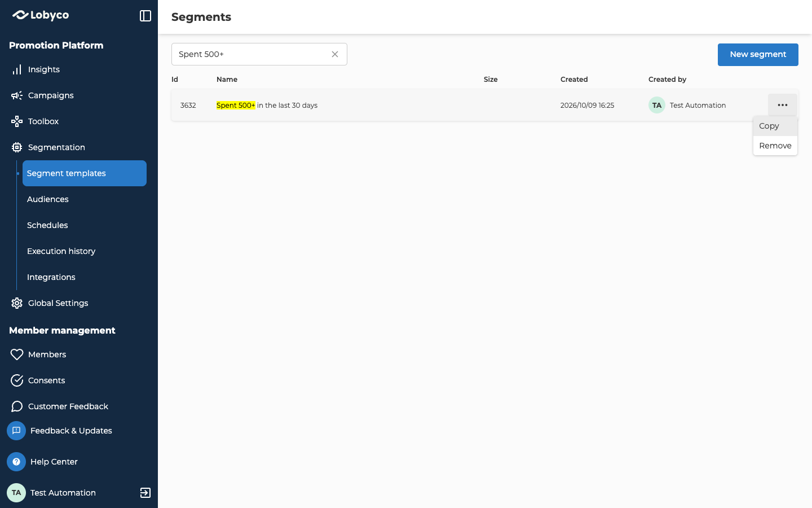
Task: Click the Created column header
Action: [x=574, y=80]
